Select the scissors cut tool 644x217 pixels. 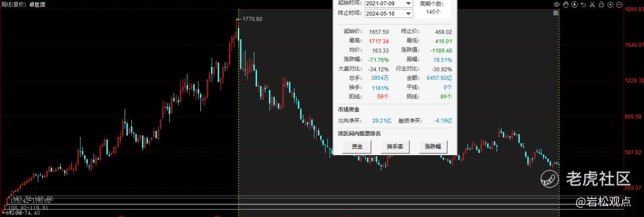click(x=592, y=5)
